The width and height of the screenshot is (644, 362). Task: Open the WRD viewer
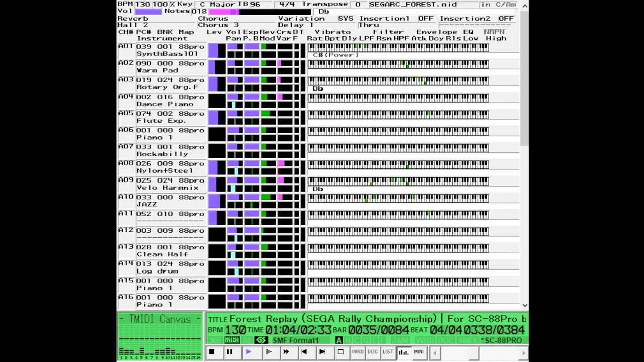tap(358, 352)
